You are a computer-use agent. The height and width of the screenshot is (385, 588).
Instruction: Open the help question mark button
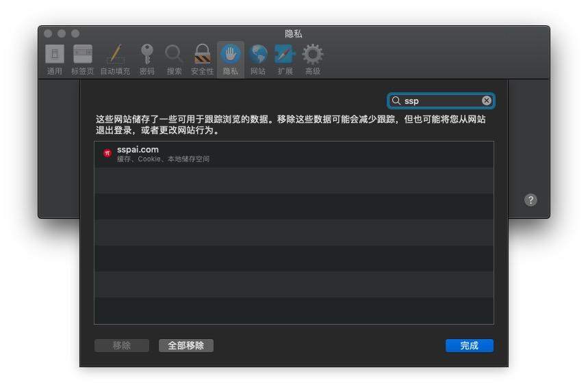(531, 200)
